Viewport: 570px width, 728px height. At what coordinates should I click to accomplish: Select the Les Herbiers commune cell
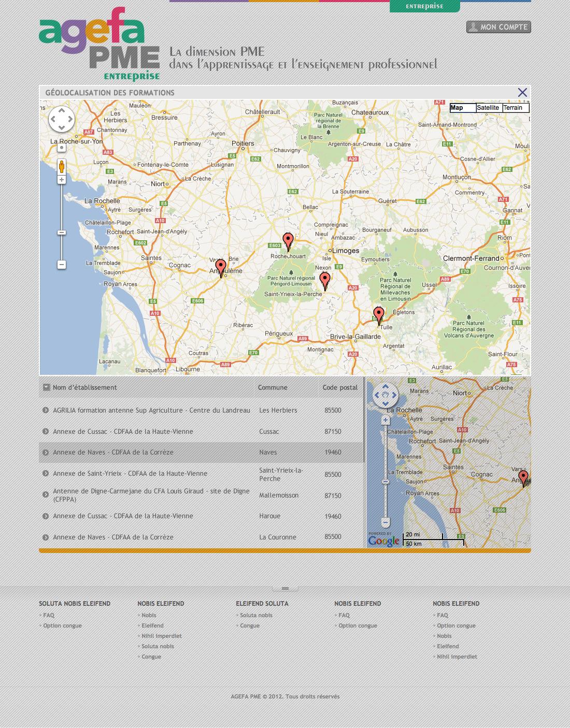coord(278,410)
